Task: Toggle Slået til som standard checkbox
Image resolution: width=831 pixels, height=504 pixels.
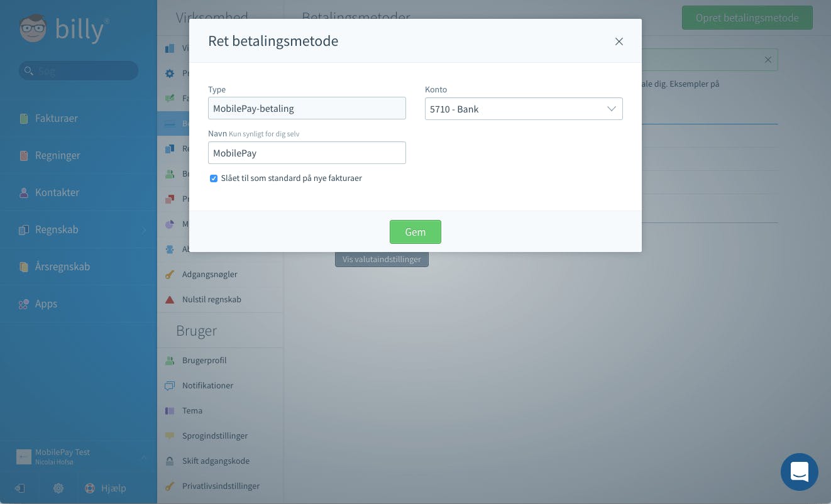Action: (x=214, y=178)
